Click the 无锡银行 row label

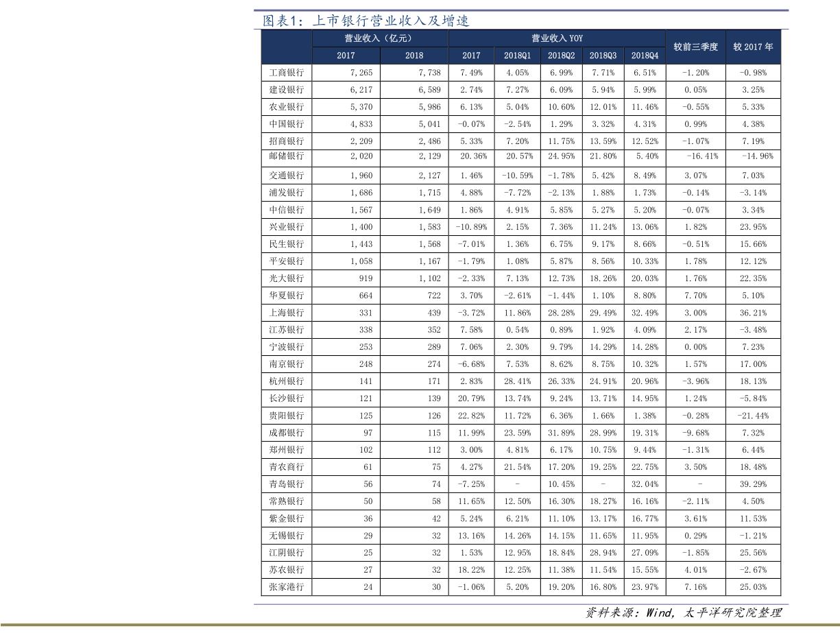(287, 536)
